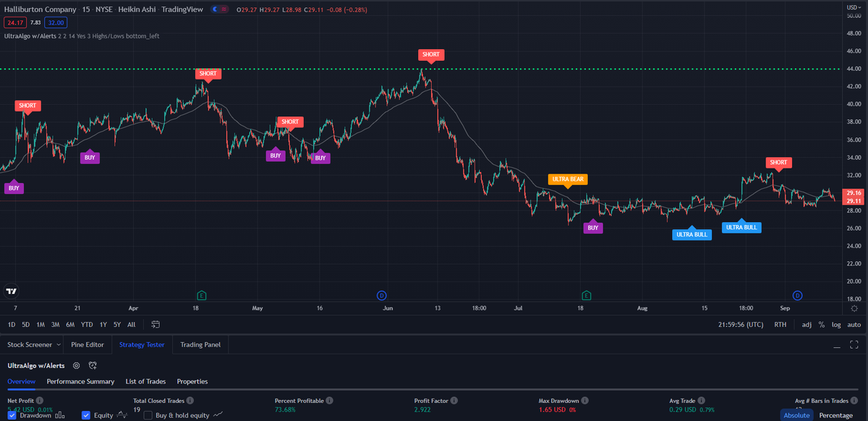
Task: Open UltraAlgo strategy settings gear
Action: (x=76, y=366)
